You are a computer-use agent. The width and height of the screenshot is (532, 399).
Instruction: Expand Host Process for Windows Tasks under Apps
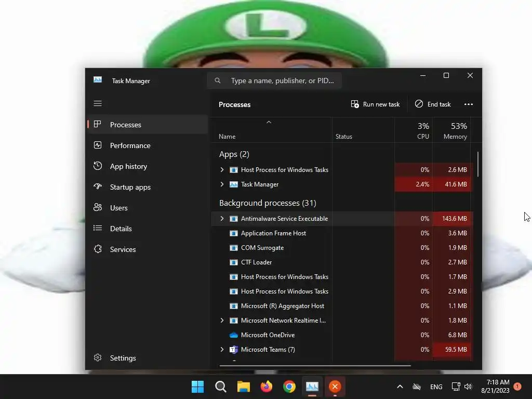pyautogui.click(x=222, y=170)
